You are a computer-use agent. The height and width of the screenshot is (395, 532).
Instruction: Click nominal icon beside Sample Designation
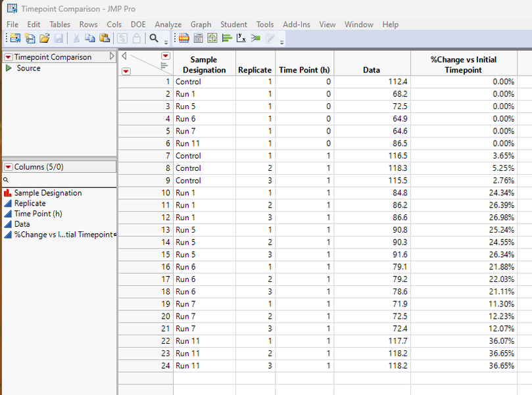click(8, 193)
